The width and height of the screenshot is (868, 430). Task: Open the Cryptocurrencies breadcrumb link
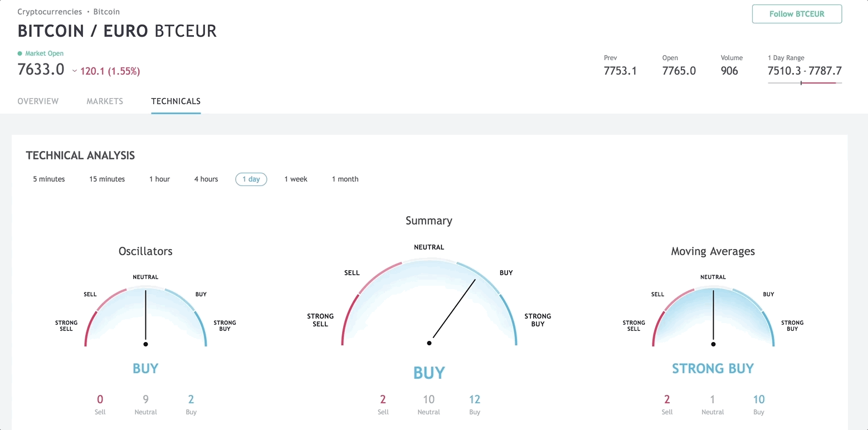(x=50, y=12)
